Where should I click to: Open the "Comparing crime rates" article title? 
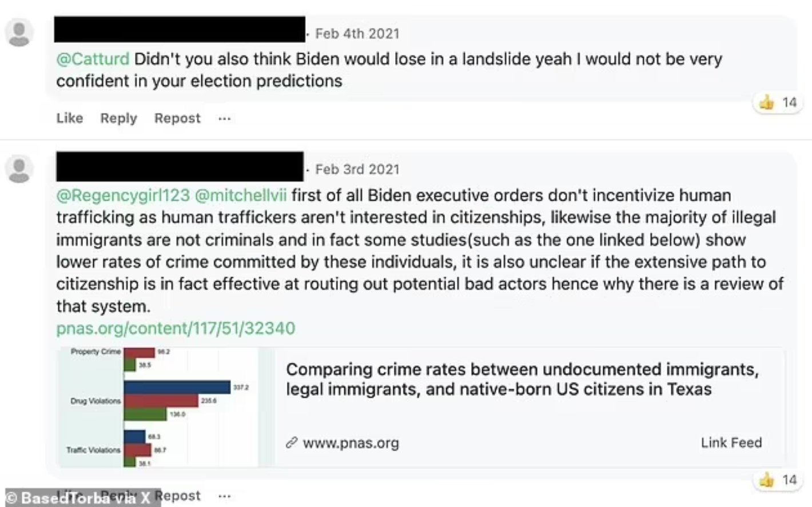click(522, 379)
